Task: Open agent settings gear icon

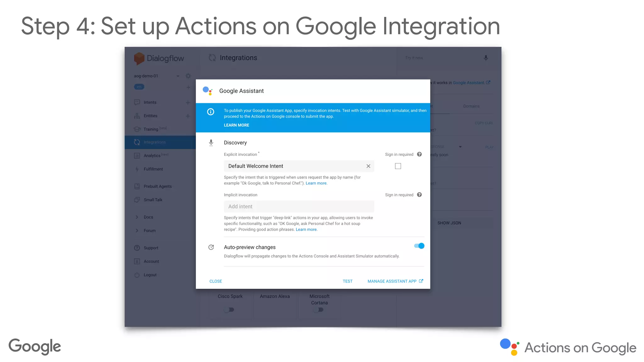Action: [x=188, y=76]
